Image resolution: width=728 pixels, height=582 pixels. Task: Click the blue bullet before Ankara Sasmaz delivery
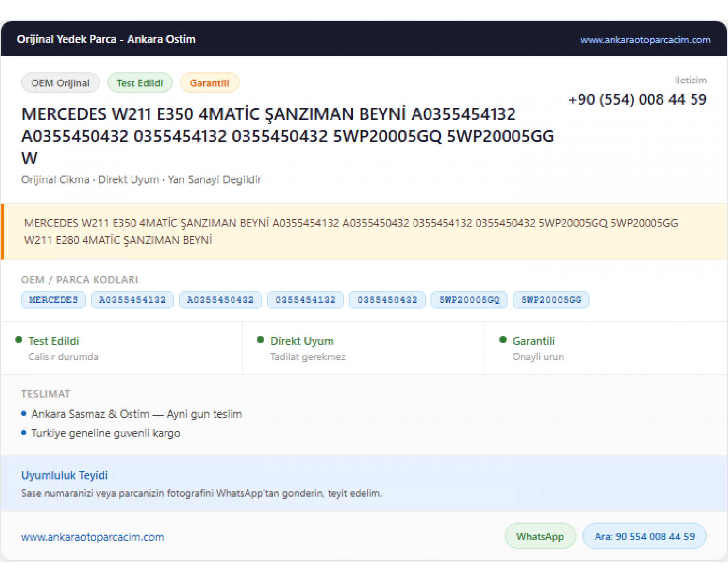(x=24, y=414)
